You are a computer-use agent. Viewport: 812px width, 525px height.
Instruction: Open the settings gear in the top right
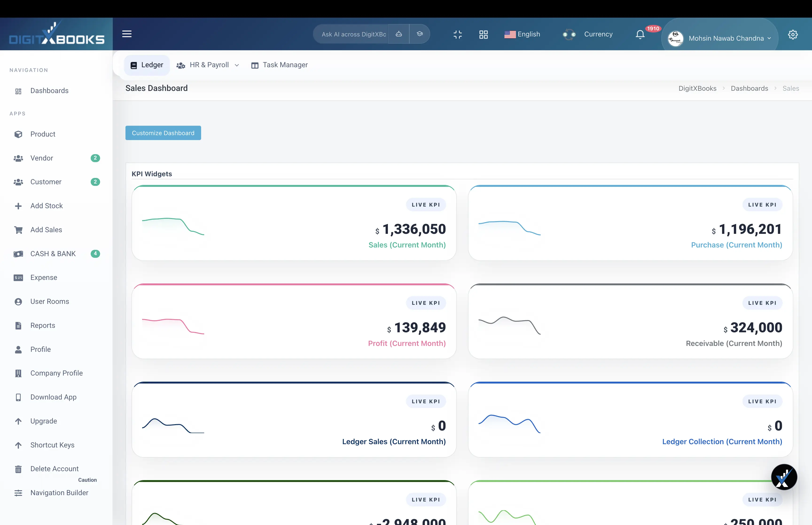point(793,34)
